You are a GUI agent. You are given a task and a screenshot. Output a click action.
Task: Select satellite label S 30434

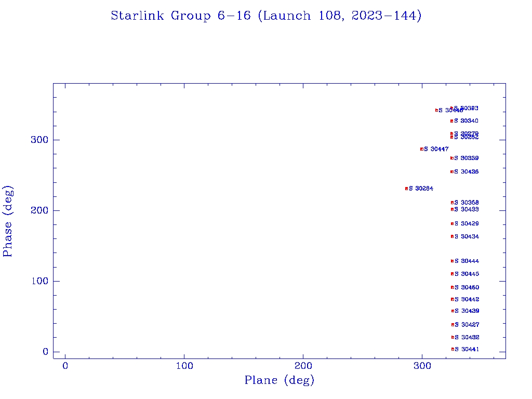click(x=467, y=236)
